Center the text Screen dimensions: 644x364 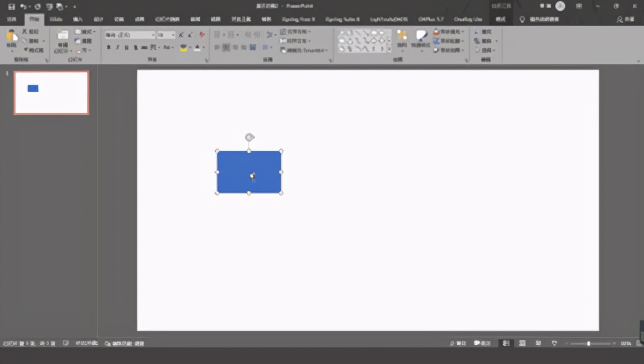click(x=226, y=48)
